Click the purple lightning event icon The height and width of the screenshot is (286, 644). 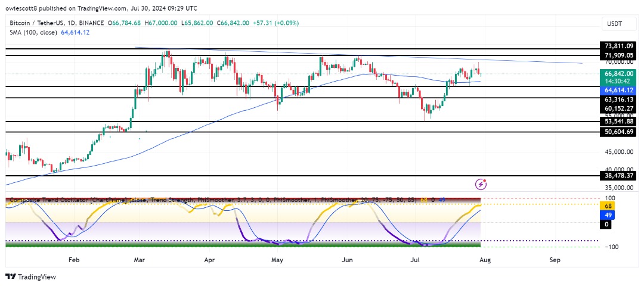481,184
